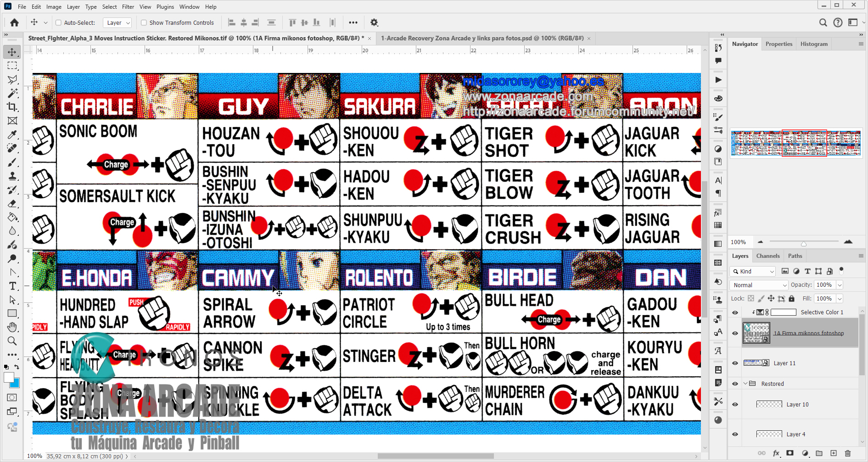Open the Opacity dropdown arrow
The width and height of the screenshot is (868, 462).
tap(840, 285)
